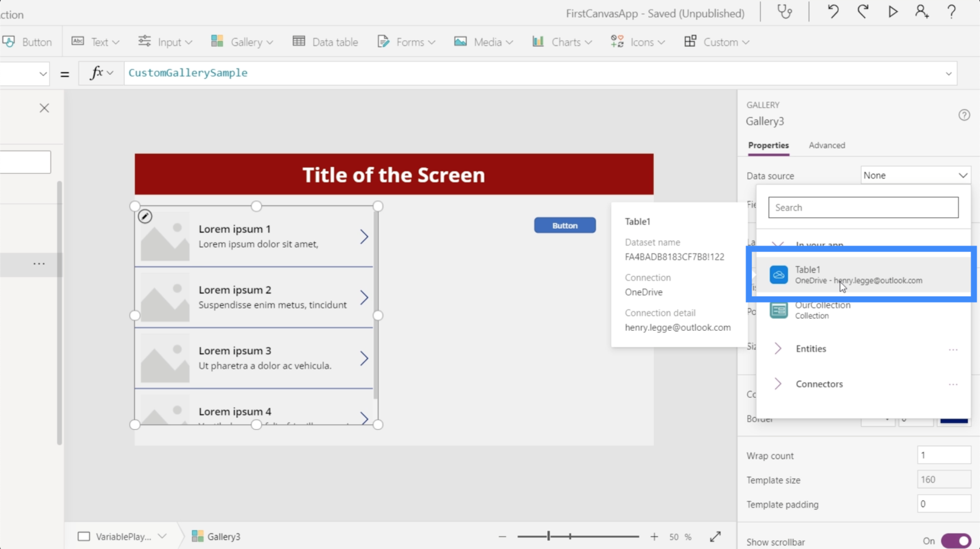
Task: Open the Charts insert menu
Action: pos(562,42)
